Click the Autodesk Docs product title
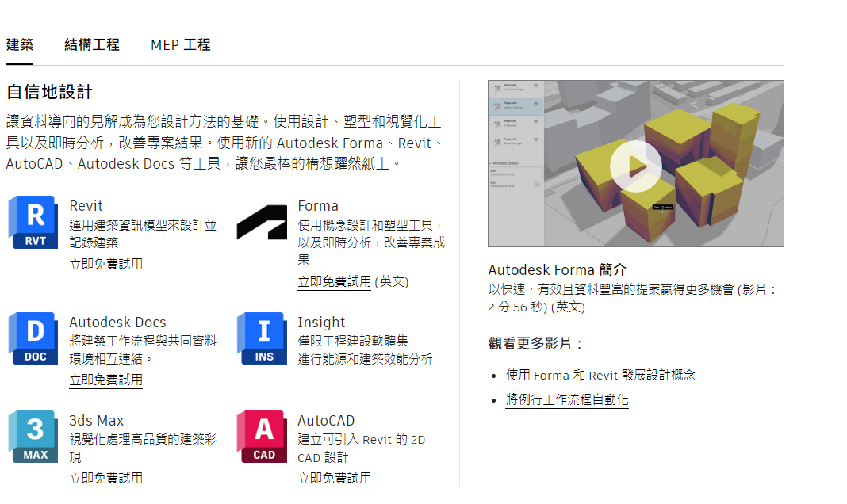This screenshot has width=847, height=504. pyautogui.click(x=117, y=323)
